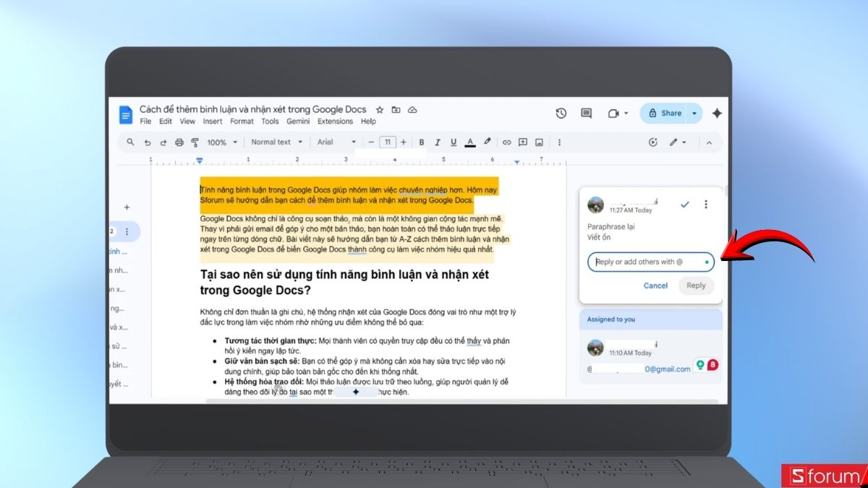
Task: Undo the last action
Action: click(148, 142)
